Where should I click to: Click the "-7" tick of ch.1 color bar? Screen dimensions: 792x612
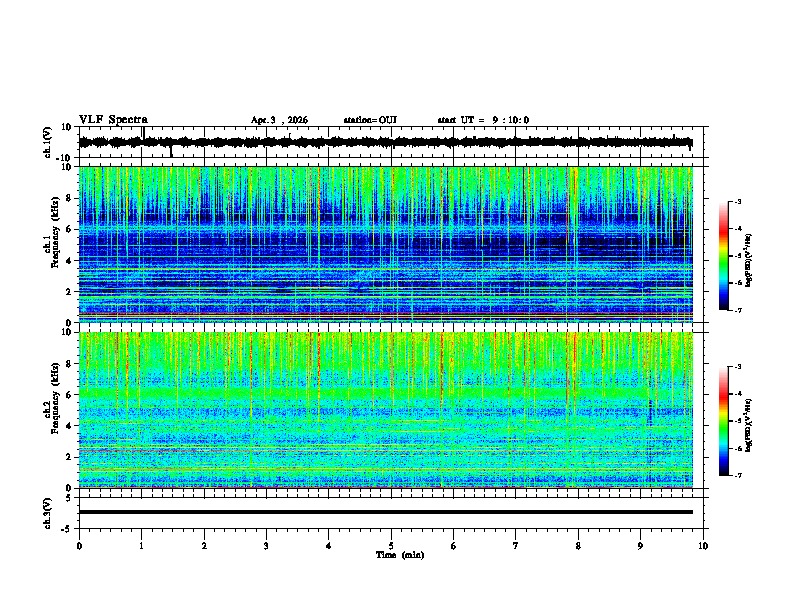(738, 310)
